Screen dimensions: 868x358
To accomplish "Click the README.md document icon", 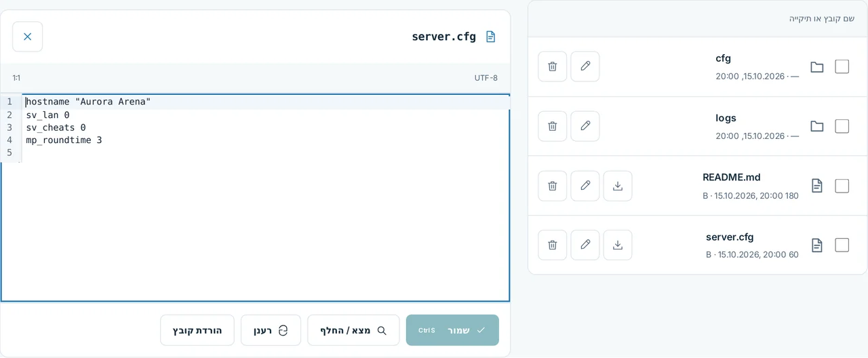I will pyautogui.click(x=817, y=186).
